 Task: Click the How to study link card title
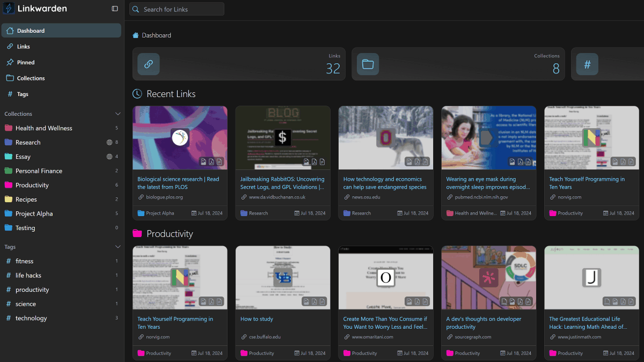[257, 319]
